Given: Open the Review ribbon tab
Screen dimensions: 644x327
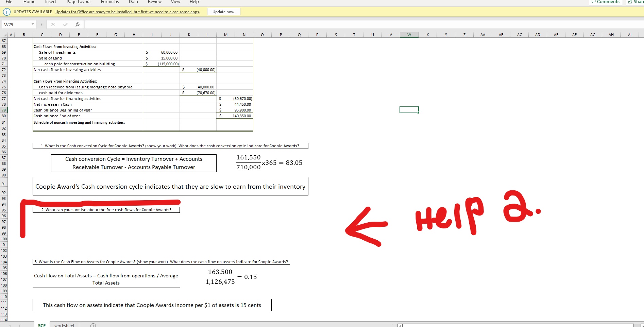Looking at the screenshot, I should tap(154, 2).
